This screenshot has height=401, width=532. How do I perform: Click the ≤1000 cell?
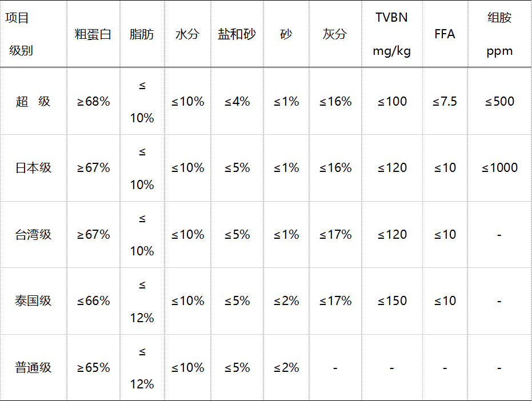499,168
